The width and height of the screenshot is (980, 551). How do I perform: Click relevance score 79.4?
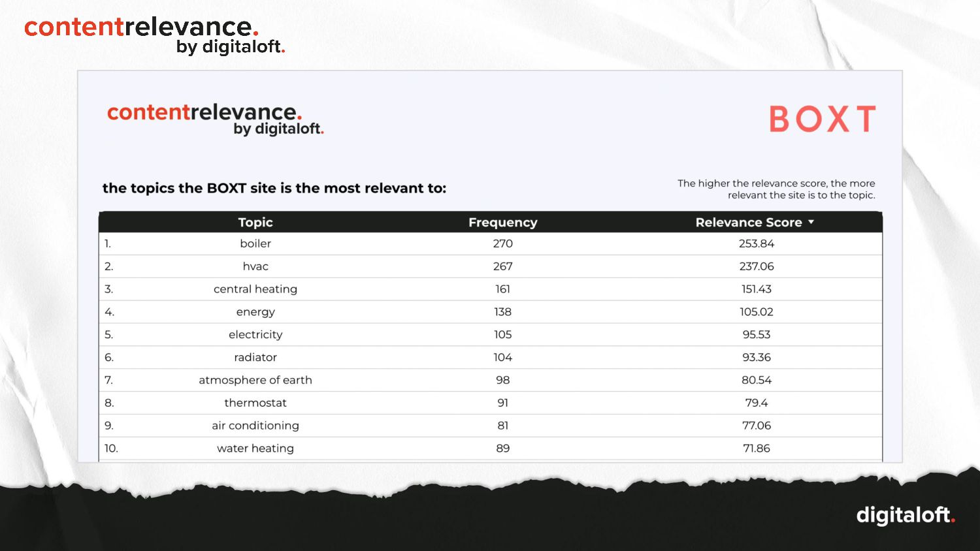(757, 403)
